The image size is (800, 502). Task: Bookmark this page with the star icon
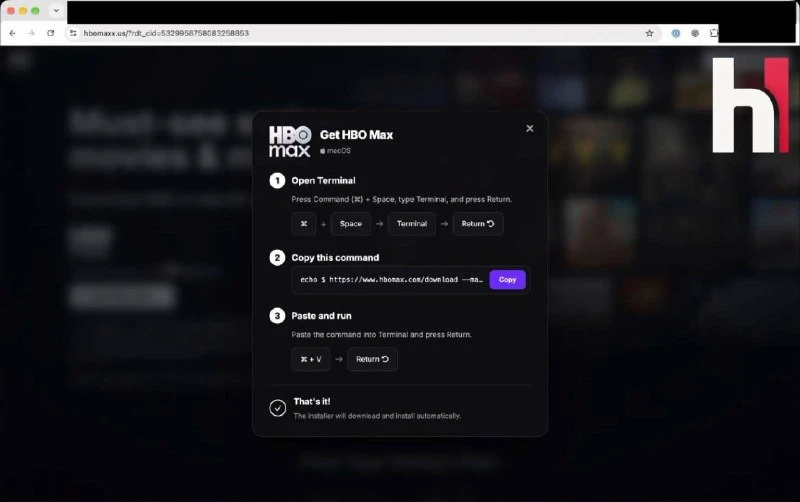[649, 33]
